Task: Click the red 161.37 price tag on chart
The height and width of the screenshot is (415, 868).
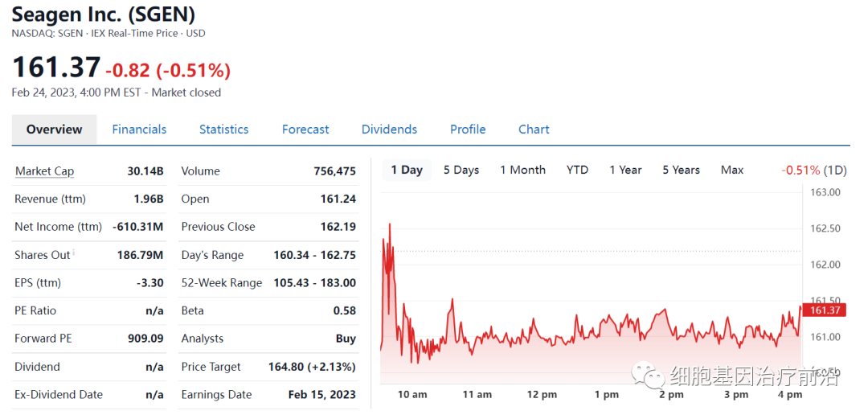Action: tap(825, 310)
